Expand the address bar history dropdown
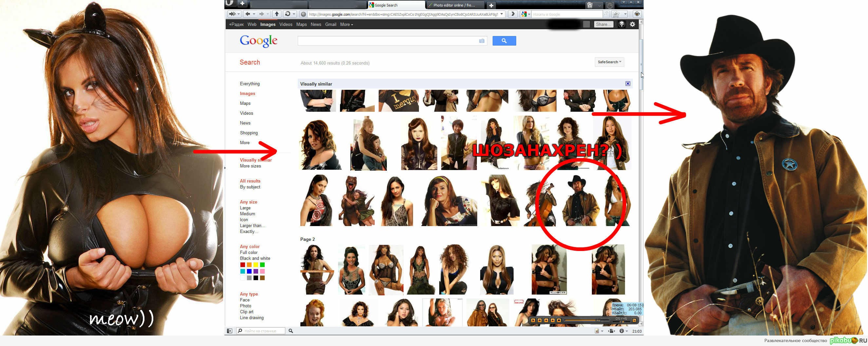Viewport: 868px width, 346px height. pyautogui.click(x=502, y=14)
